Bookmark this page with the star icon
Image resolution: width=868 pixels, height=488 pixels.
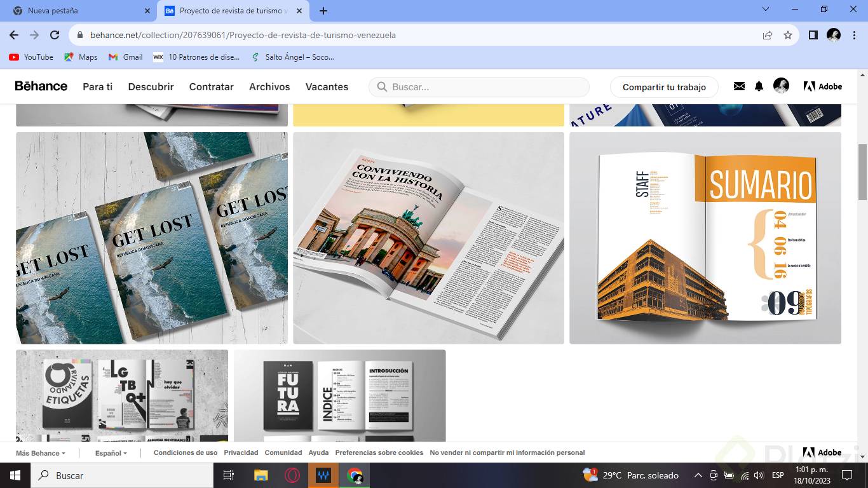(x=788, y=35)
